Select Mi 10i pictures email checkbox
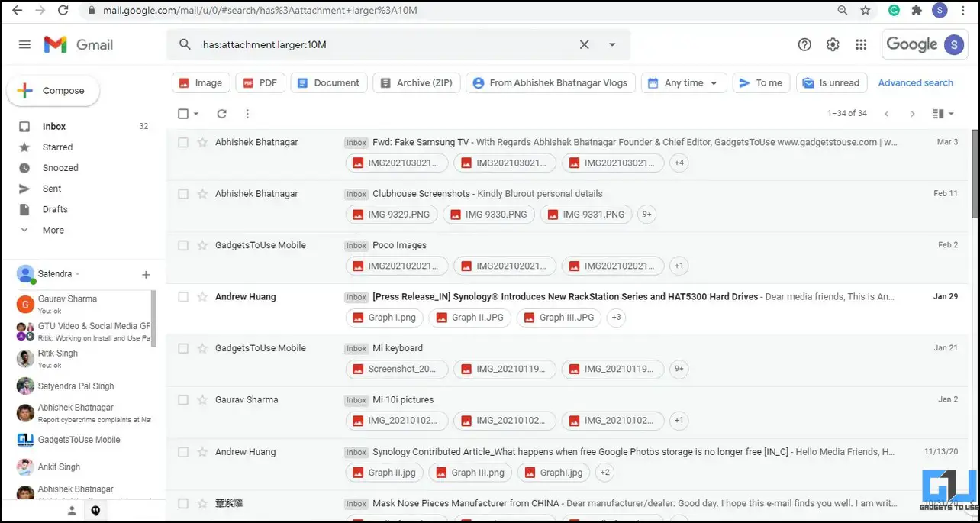 click(183, 400)
